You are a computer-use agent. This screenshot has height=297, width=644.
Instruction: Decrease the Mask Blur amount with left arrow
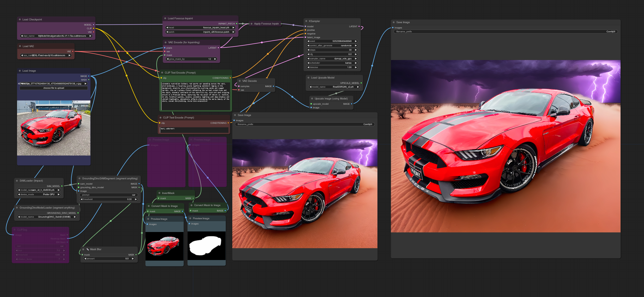point(85,259)
